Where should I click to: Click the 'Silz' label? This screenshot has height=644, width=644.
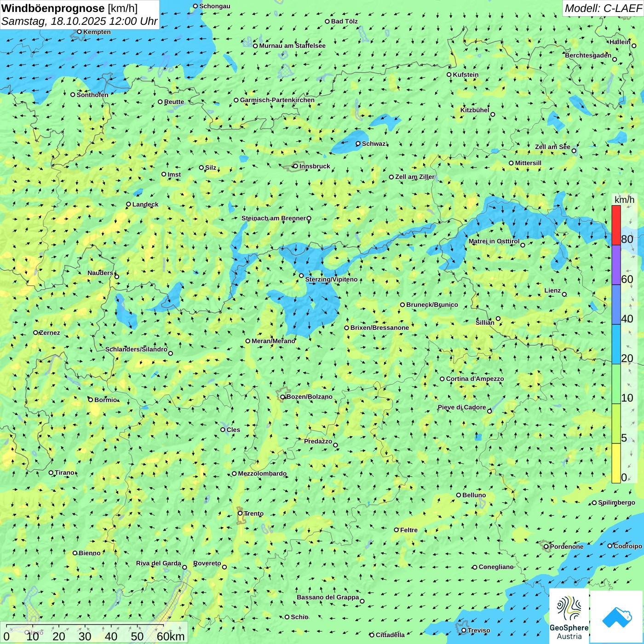(x=211, y=167)
